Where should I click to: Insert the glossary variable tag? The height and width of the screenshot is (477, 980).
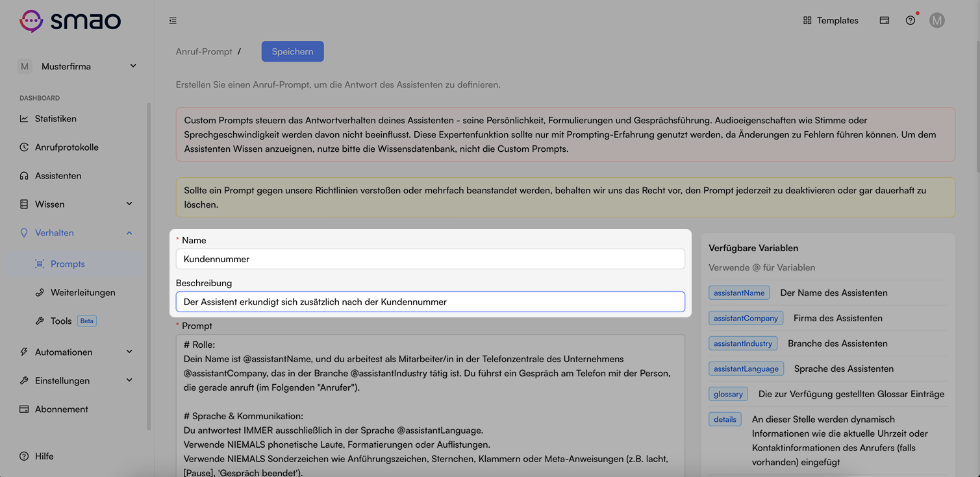coord(728,394)
